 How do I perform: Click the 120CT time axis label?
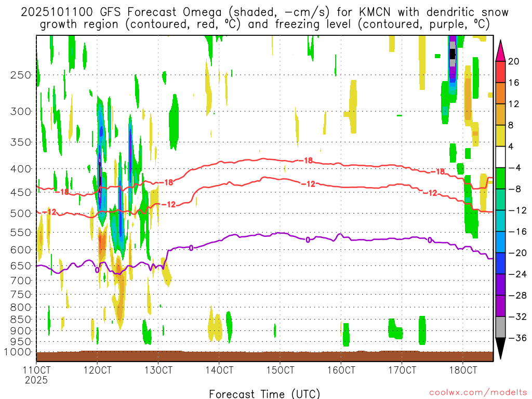[97, 370]
